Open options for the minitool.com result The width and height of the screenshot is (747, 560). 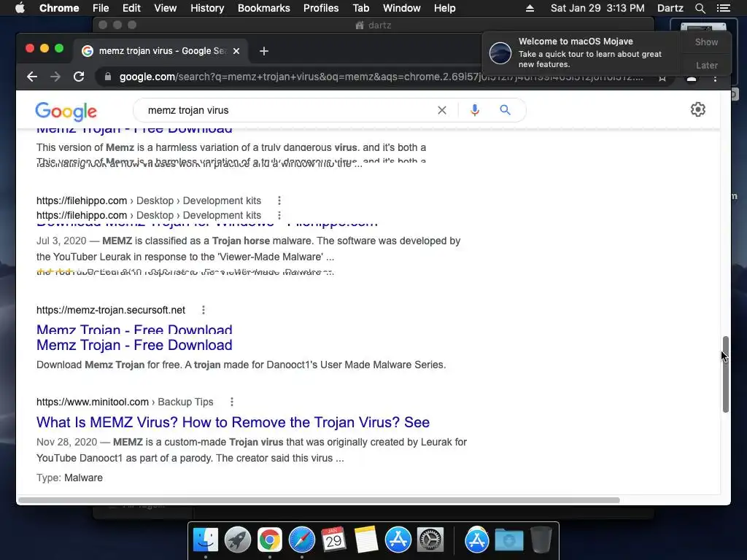pyautogui.click(x=232, y=402)
